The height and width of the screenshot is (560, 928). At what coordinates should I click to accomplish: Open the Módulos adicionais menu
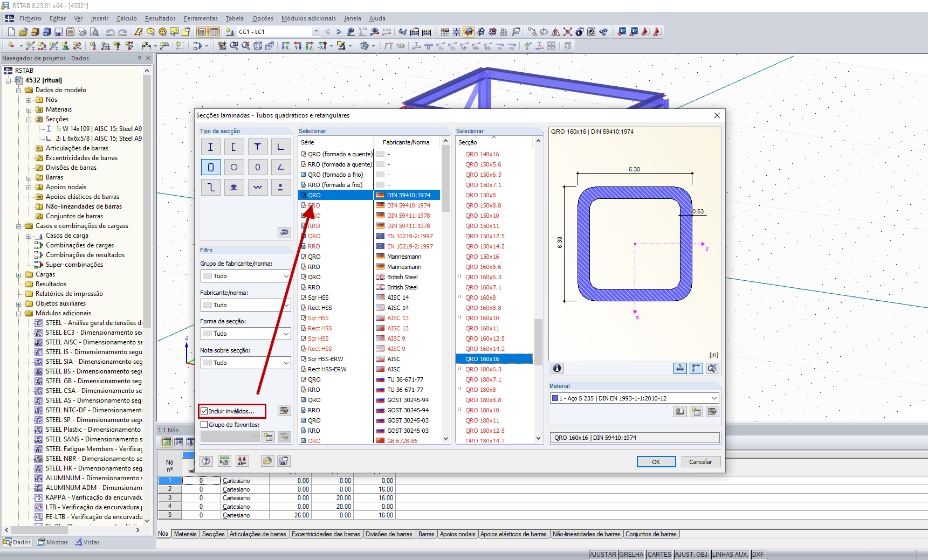point(308,18)
